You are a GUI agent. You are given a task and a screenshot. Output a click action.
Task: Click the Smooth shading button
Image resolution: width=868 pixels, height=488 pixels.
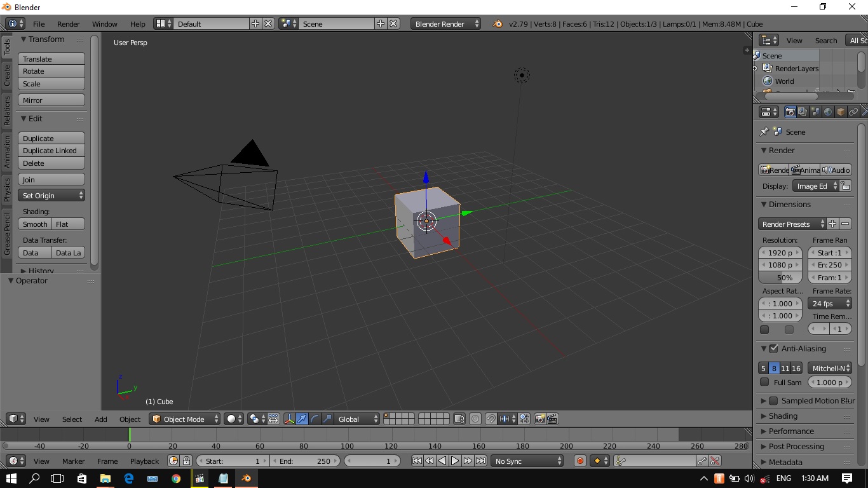coord(34,224)
